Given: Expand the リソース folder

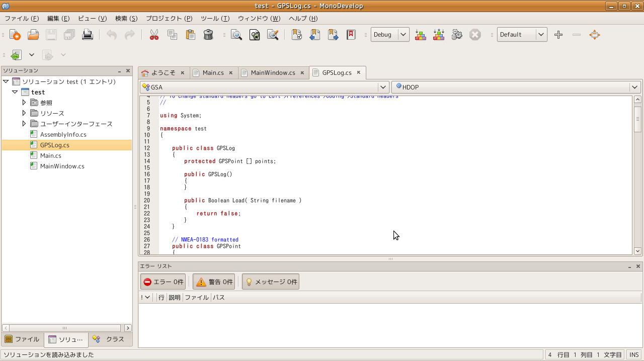Looking at the screenshot, I should point(24,113).
